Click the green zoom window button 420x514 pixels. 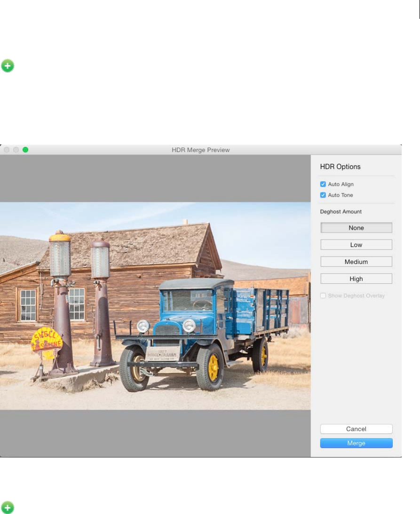(25, 150)
